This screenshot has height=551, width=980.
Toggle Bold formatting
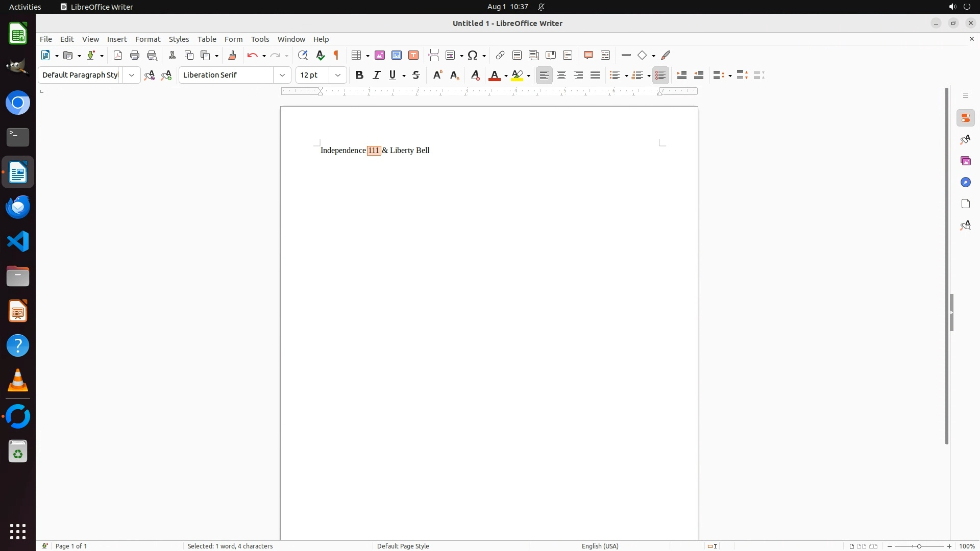(359, 76)
